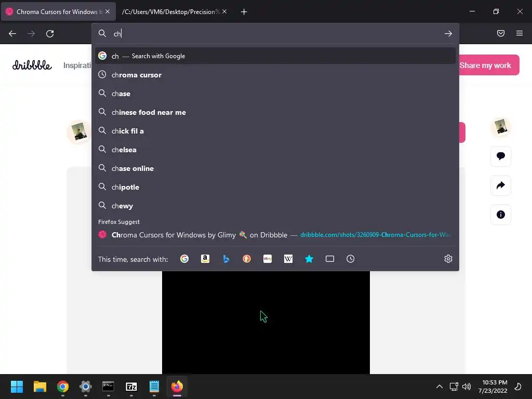Search in history via clock icon
The width and height of the screenshot is (532, 399).
tap(351, 259)
